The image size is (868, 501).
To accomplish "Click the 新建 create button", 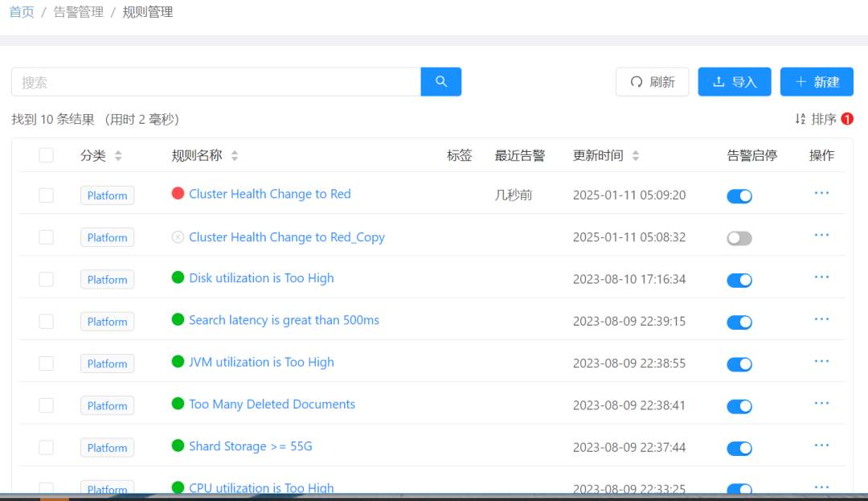I will point(817,82).
